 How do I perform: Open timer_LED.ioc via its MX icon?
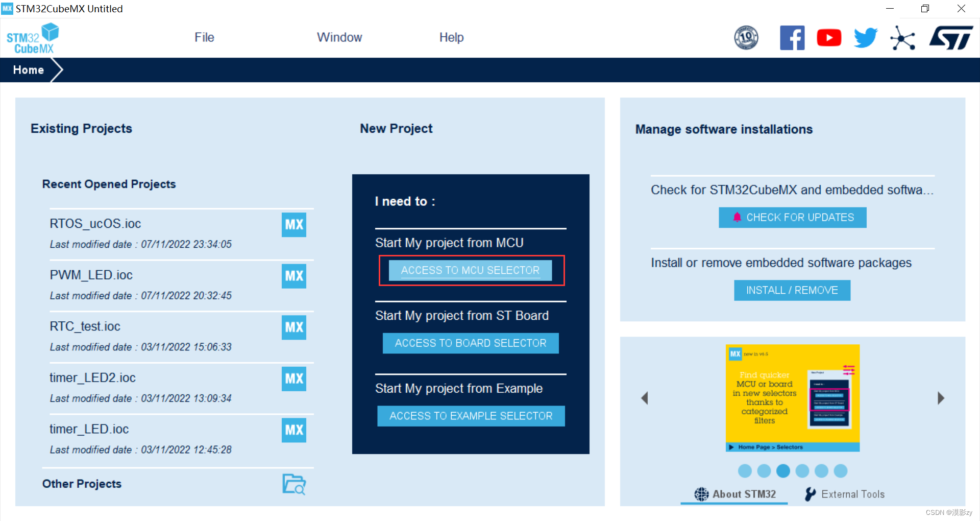[x=294, y=430]
